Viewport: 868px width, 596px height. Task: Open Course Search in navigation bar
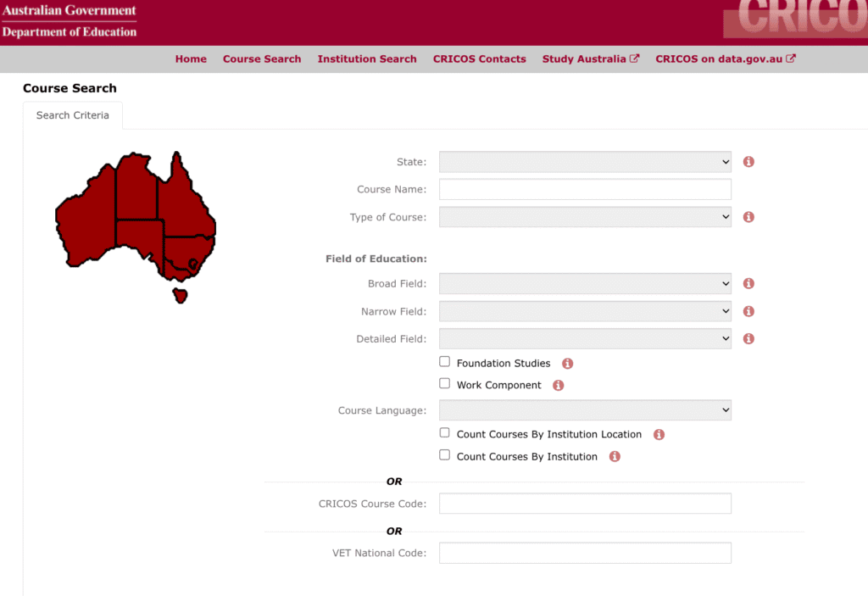(262, 58)
